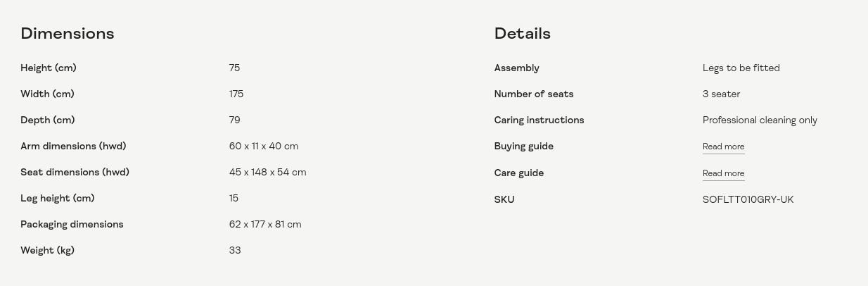Click the Depth (cm) label
The height and width of the screenshot is (286, 868).
pos(47,120)
